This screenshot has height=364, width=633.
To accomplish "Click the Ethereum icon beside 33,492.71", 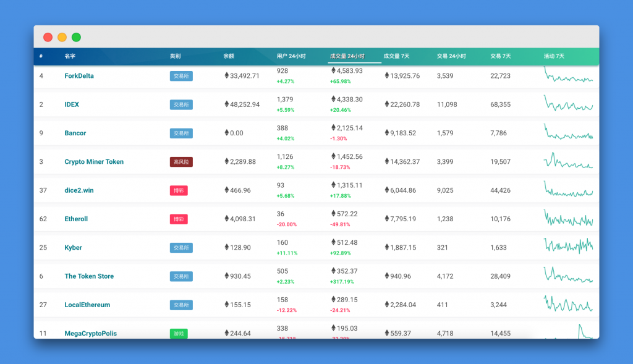I will coord(226,75).
